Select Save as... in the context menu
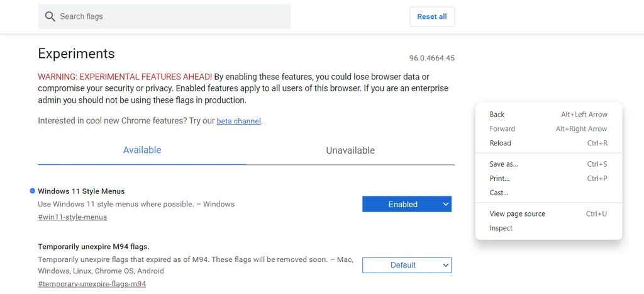 (548, 164)
